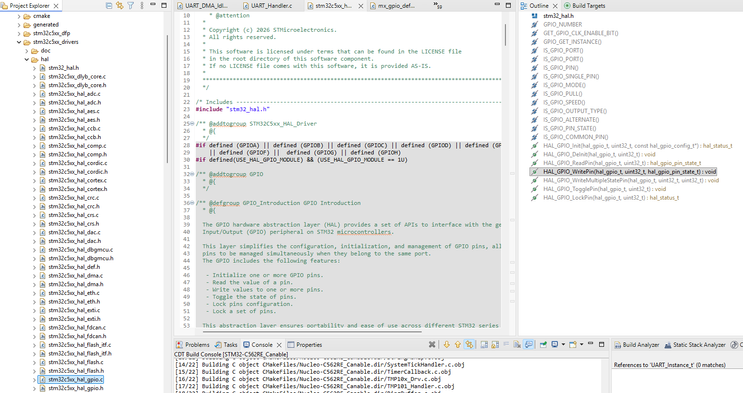Expand the doc folder
Screen dimensions: 743x393
click(x=27, y=51)
